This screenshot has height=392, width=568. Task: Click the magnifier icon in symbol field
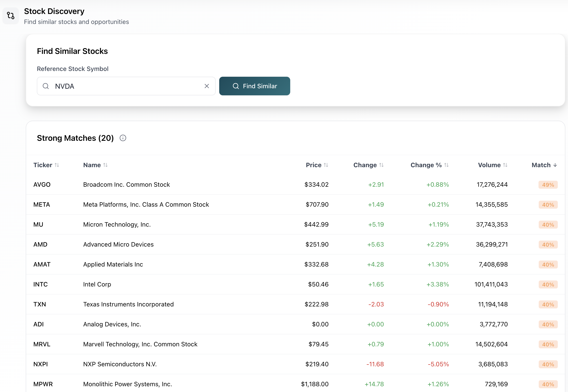tap(46, 86)
